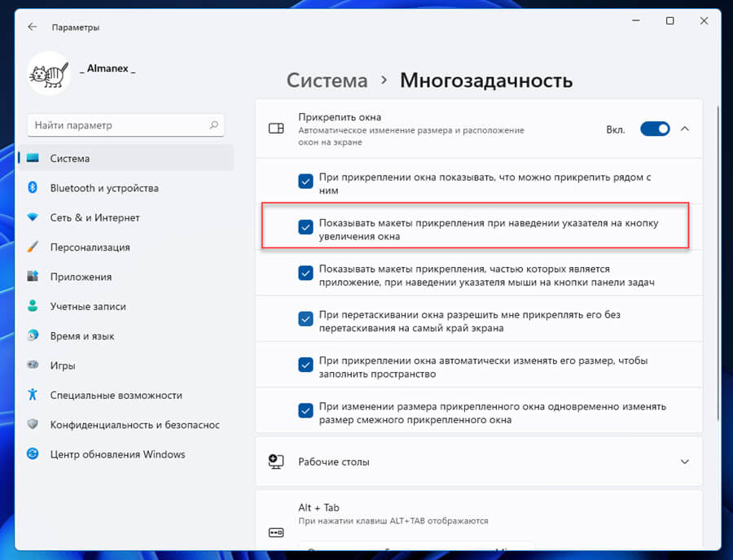Maximize the Параметры window
The height and width of the screenshot is (560, 733).
click(x=670, y=21)
